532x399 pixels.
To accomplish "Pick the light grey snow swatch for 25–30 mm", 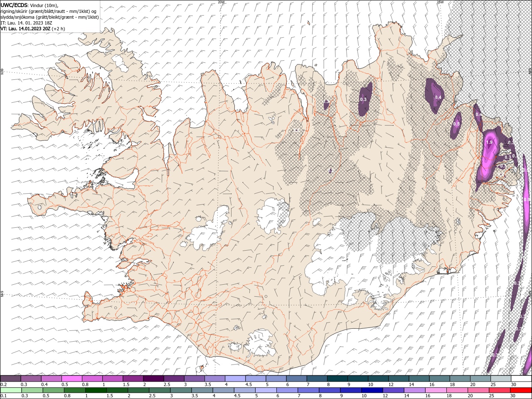I will click(501, 379).
